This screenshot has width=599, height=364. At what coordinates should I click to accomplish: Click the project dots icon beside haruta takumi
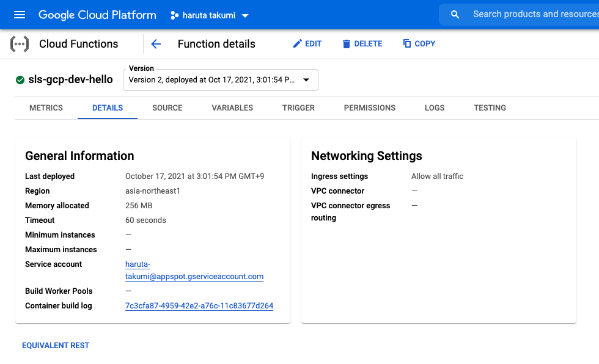click(x=175, y=15)
